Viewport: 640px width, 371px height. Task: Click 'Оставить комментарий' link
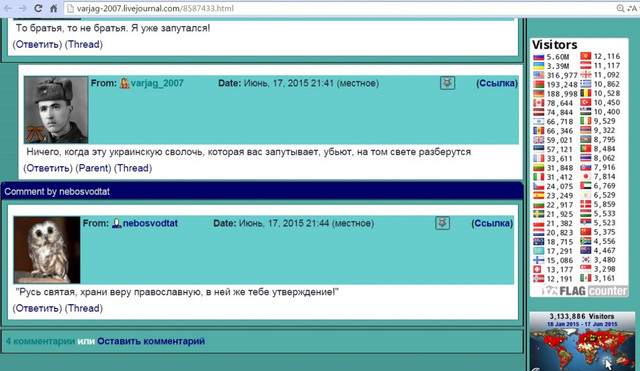pos(151,341)
